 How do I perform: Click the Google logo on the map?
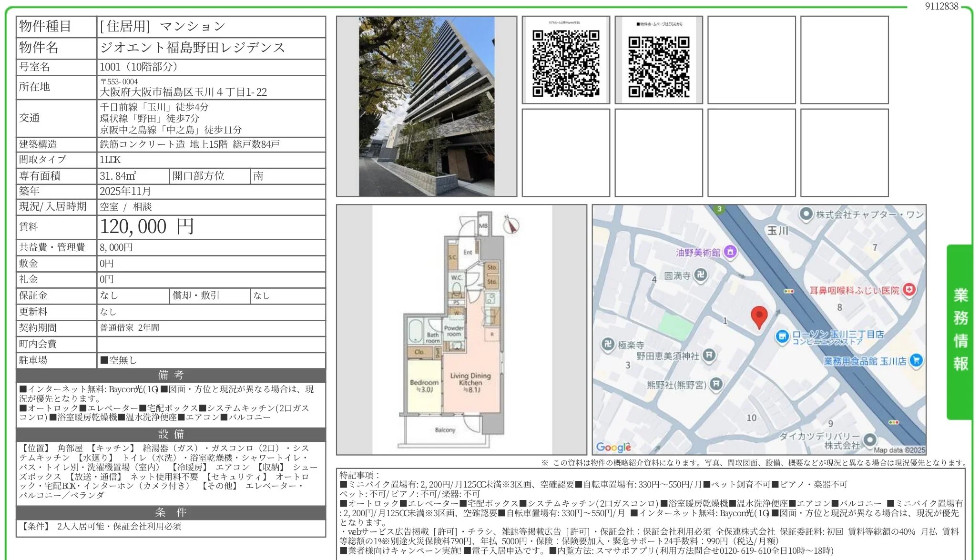coord(613,447)
